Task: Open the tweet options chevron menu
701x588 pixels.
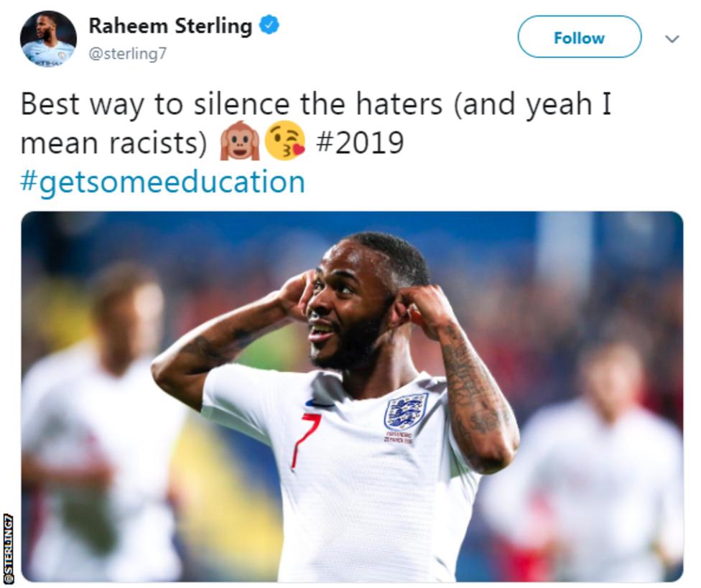Action: coord(672,39)
